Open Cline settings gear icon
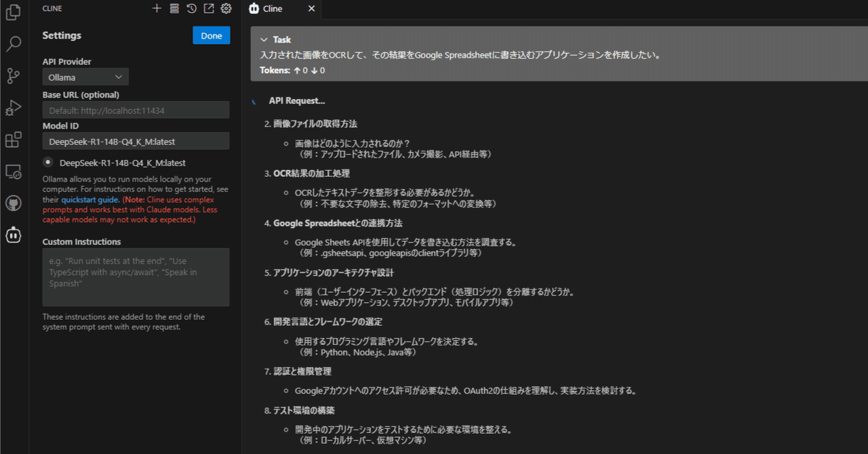 (226, 9)
